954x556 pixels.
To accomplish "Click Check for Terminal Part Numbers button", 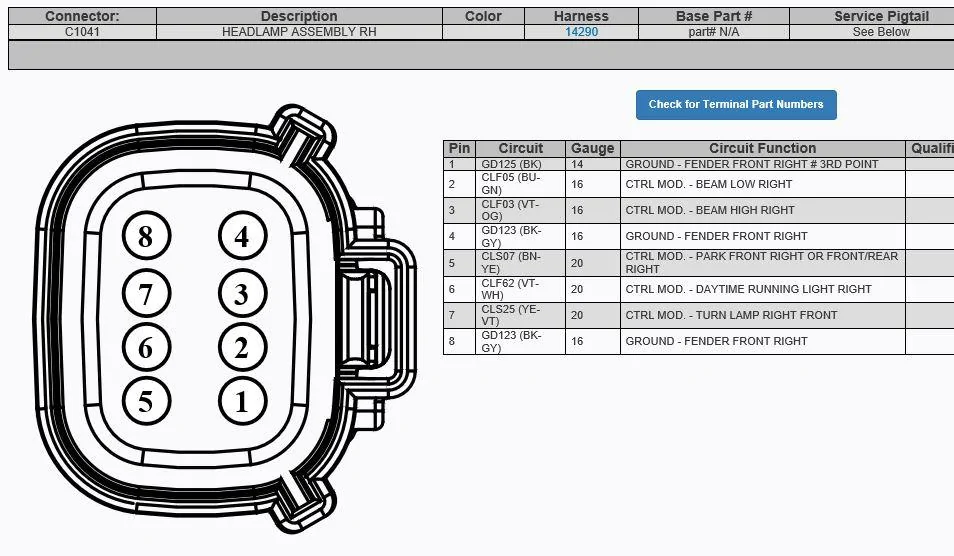I will 736,105.
